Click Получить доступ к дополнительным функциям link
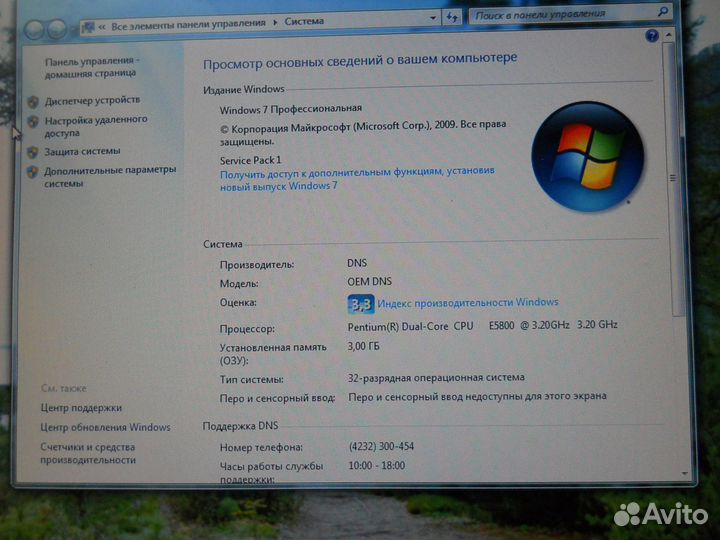This screenshot has height=540, width=720. [357, 179]
